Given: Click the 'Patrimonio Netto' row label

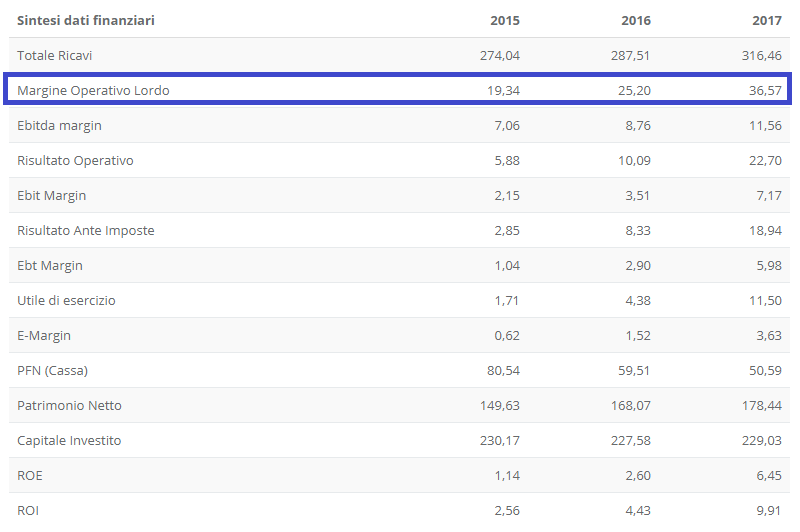Looking at the screenshot, I should tap(69, 405).
